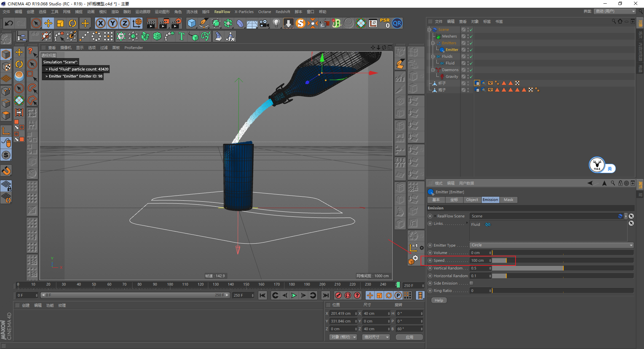This screenshot has width=644, height=349.
Task: Click the X position input field
Action: 341,313
